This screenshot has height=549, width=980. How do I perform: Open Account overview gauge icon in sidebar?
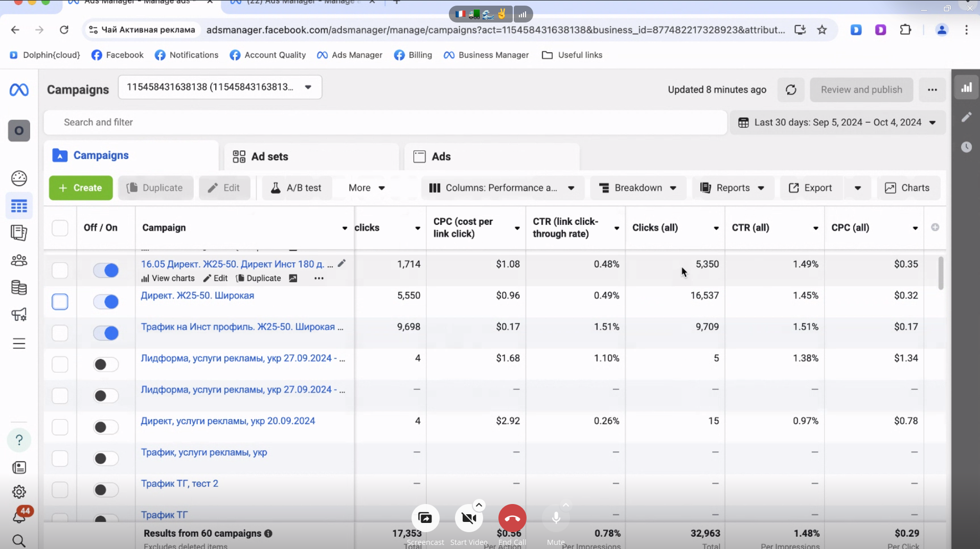click(x=19, y=178)
